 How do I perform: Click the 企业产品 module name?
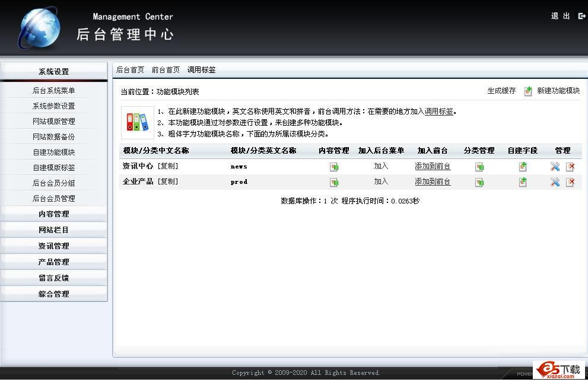click(138, 182)
